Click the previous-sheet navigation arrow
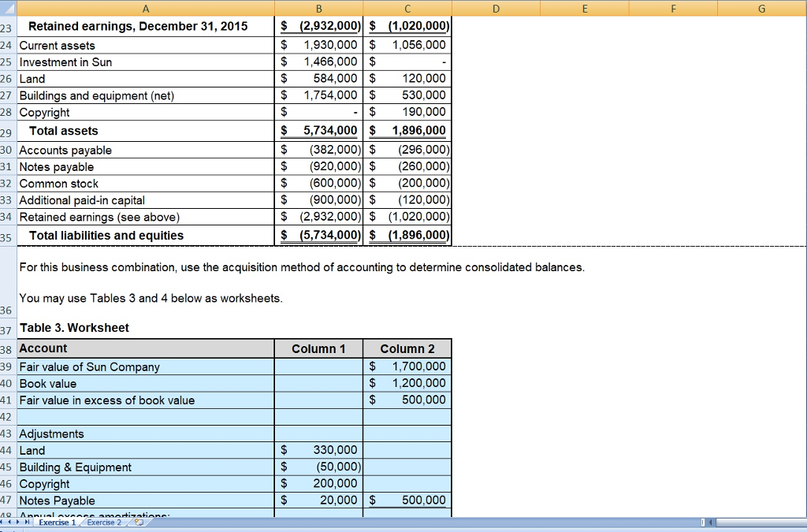The width and height of the screenshot is (807, 532). 9,521
